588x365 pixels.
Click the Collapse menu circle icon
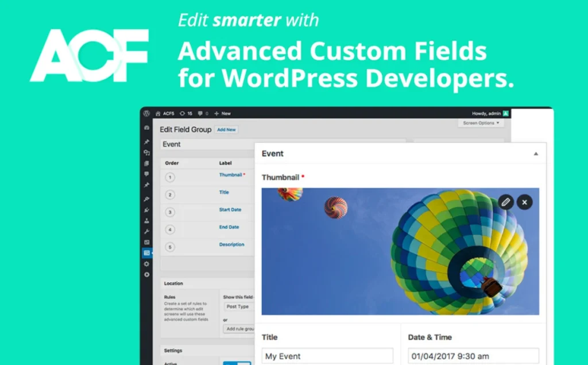(146, 275)
